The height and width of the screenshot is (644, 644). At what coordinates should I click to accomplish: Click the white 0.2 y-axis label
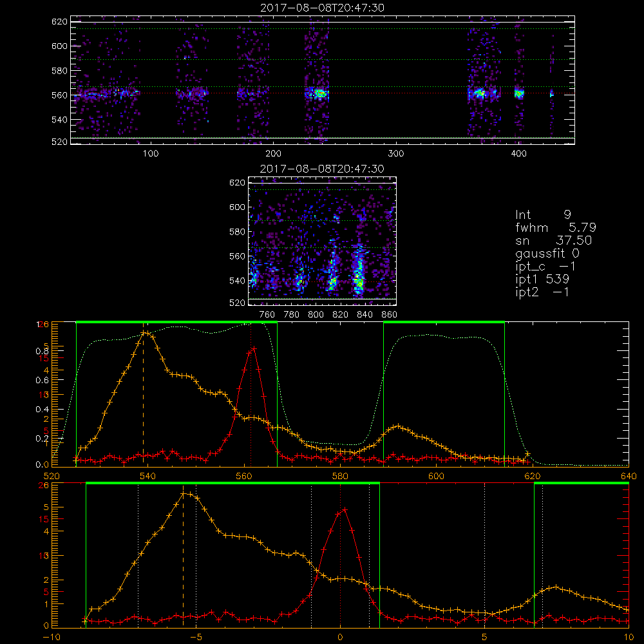(x=42, y=438)
